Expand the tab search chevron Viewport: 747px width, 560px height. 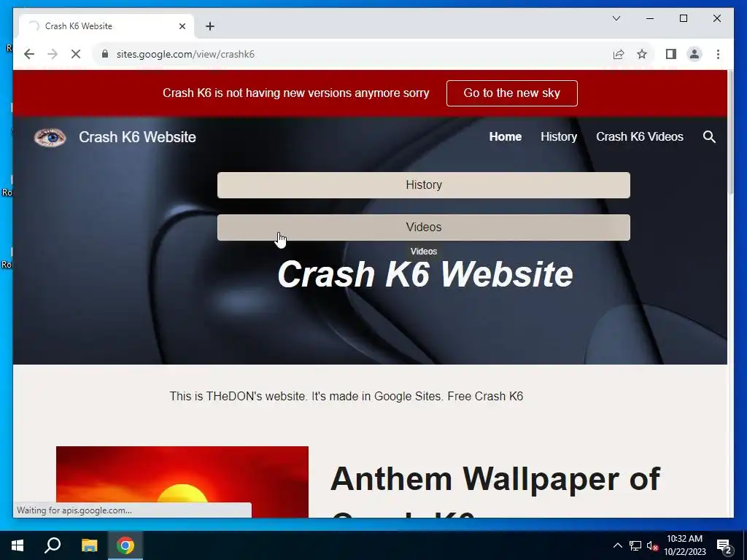click(616, 18)
